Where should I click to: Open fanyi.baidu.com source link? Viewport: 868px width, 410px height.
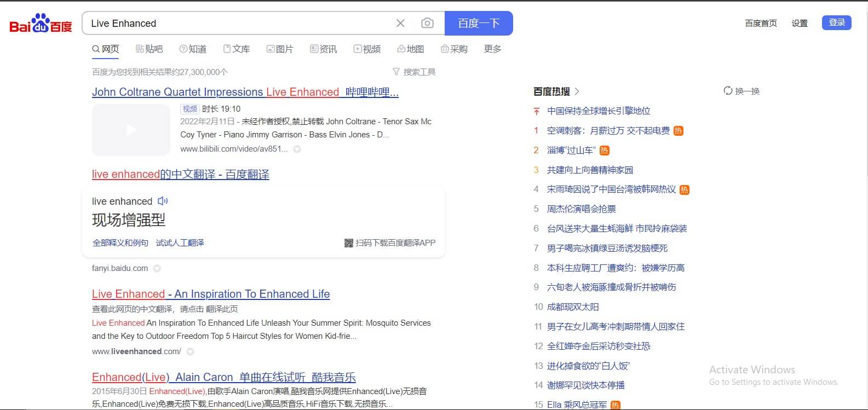[x=120, y=268]
